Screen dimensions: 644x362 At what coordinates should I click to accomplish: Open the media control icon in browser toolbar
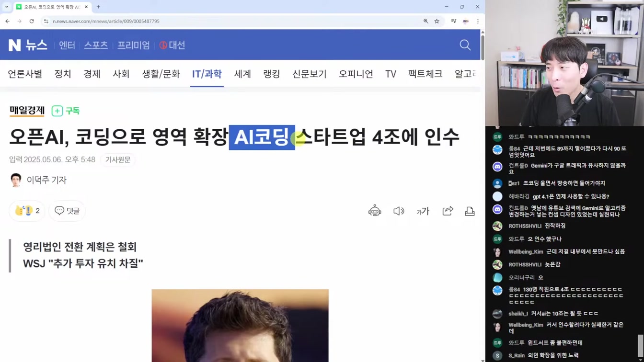(x=453, y=21)
